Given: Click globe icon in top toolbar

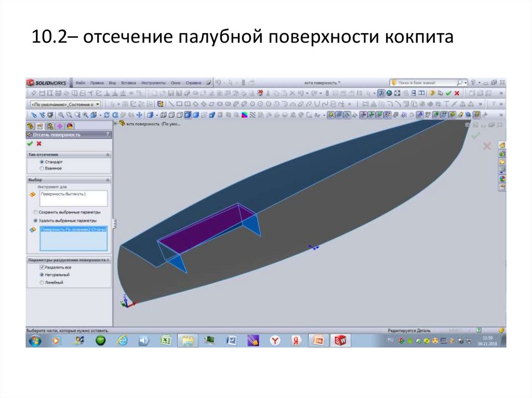Looking at the screenshot, I should coord(389,93).
